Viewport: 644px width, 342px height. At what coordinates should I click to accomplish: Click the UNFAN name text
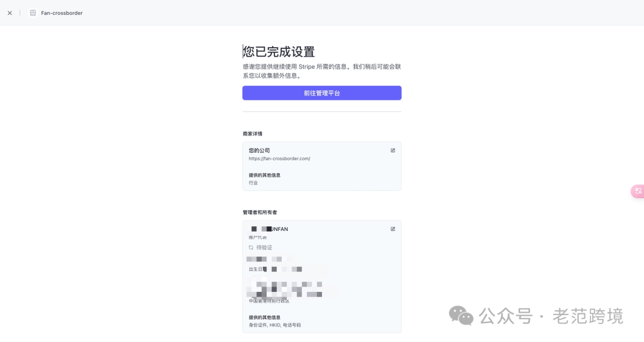pos(279,229)
